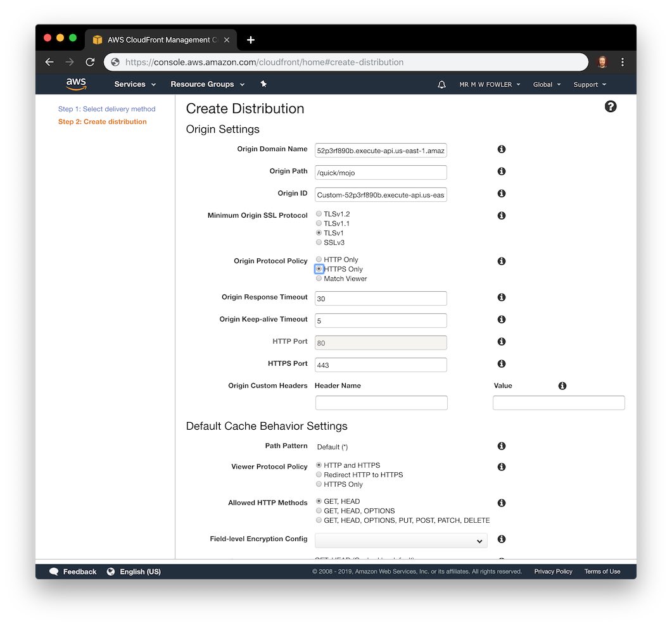Close the AWS CloudFront browser tab
Screen dimensions: 672x626
227,40
